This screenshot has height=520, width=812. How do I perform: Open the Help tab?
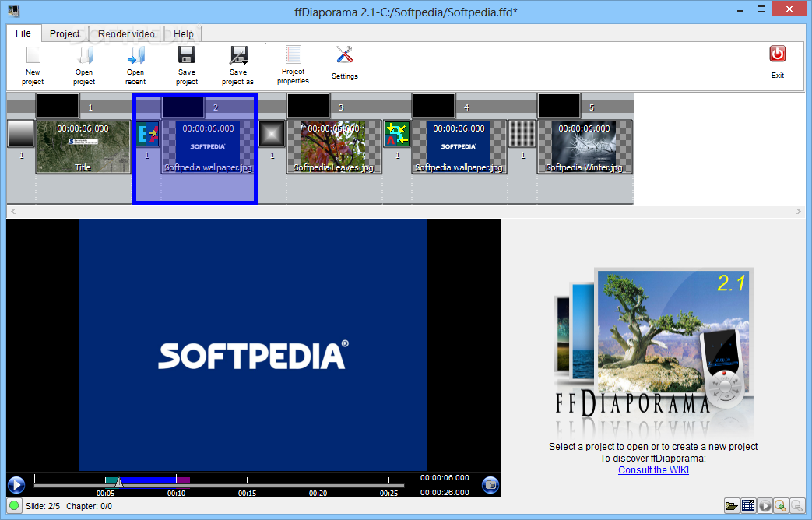[183, 33]
